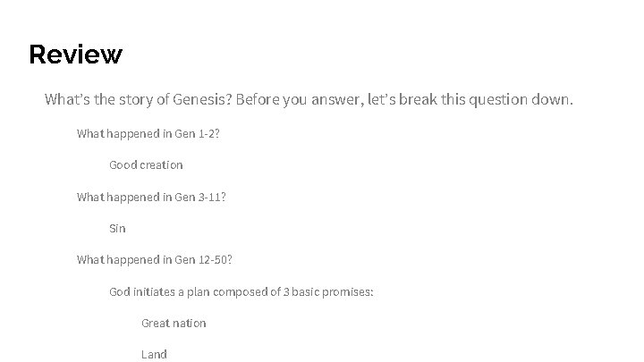
Task: Select the 'Good creation' bullet
Action: [146, 164]
